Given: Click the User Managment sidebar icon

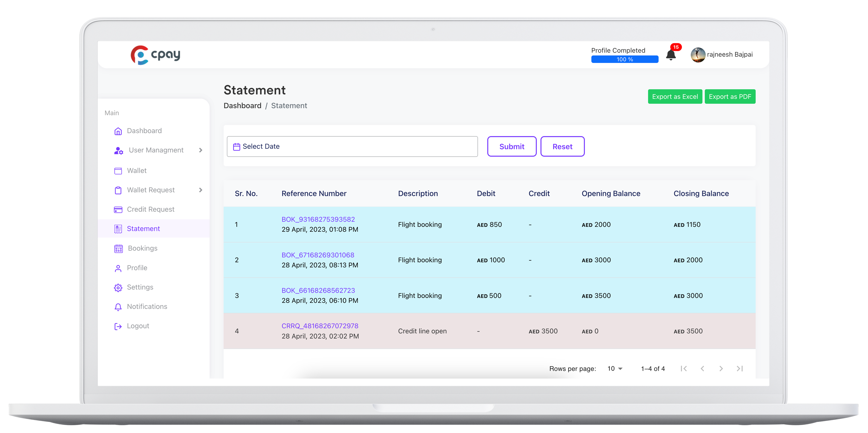Looking at the screenshot, I should pyautogui.click(x=119, y=151).
